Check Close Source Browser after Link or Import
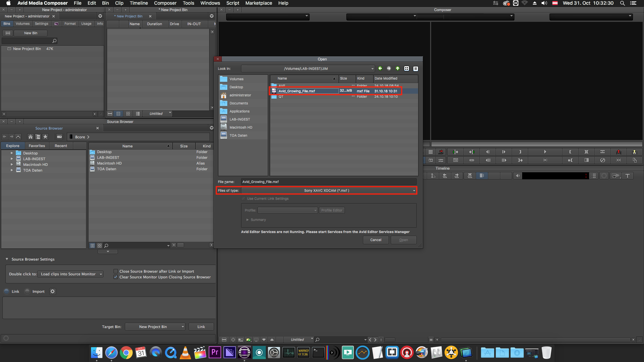The height and width of the screenshot is (362, 644). point(116,271)
